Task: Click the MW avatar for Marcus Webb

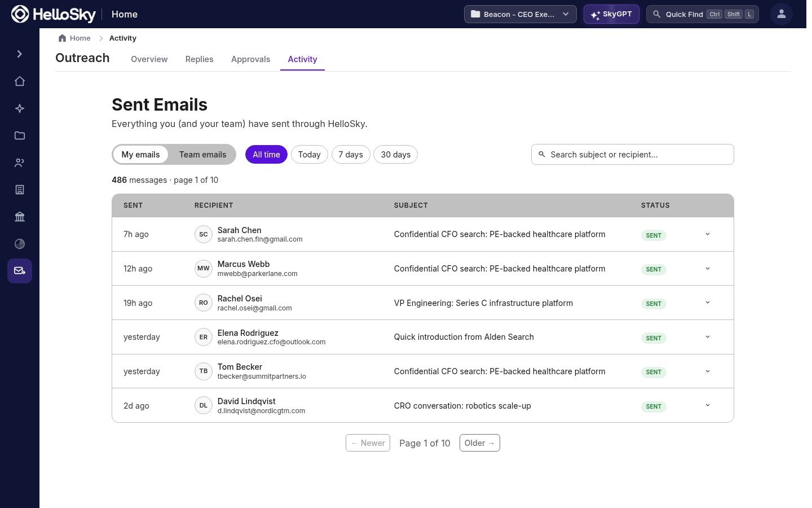Action: point(204,269)
